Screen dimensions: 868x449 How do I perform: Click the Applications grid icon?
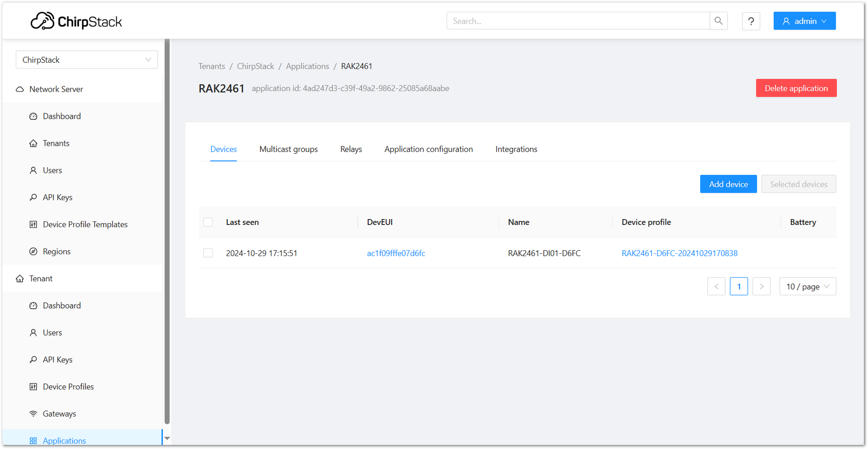tap(33, 441)
